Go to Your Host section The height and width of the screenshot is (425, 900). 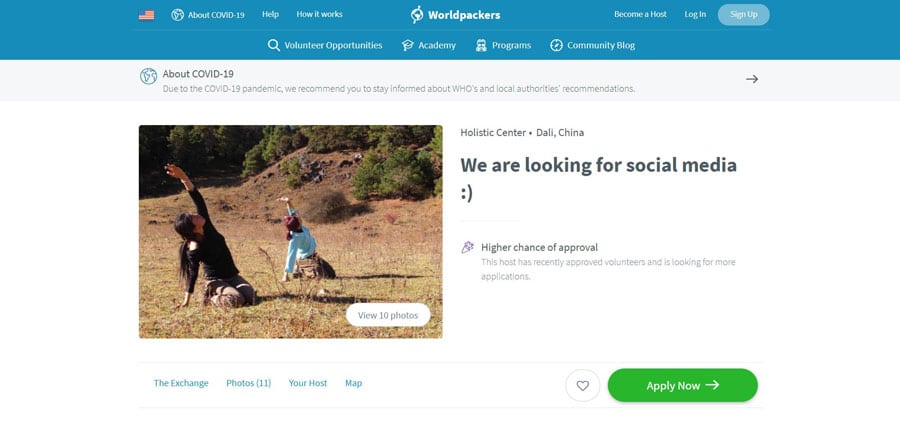[x=308, y=383]
